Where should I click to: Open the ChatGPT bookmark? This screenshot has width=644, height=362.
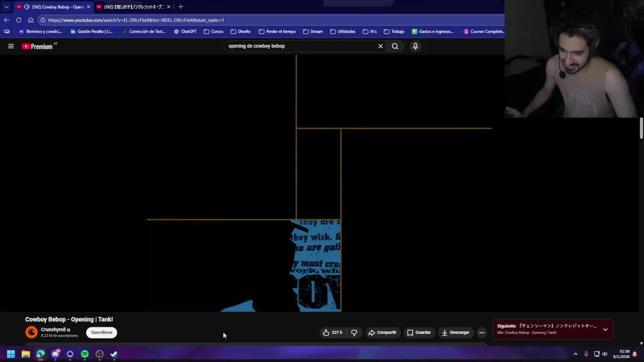click(x=185, y=32)
